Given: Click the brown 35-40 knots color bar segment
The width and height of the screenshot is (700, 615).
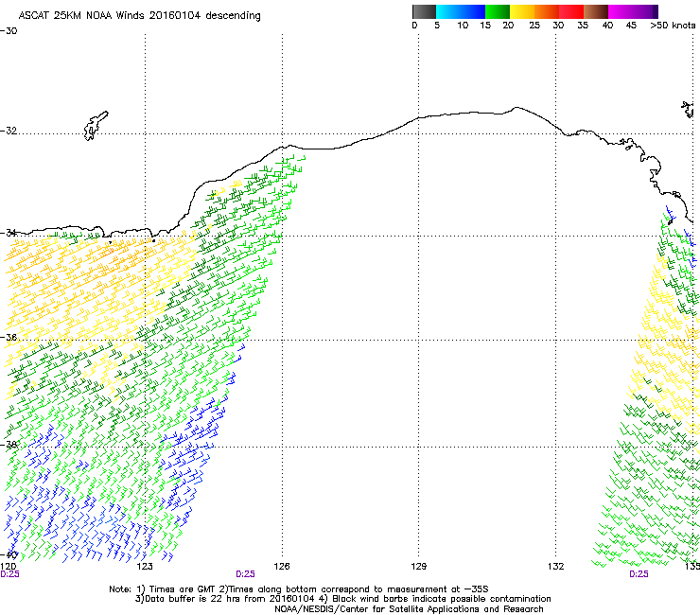Looking at the screenshot, I should [596, 11].
